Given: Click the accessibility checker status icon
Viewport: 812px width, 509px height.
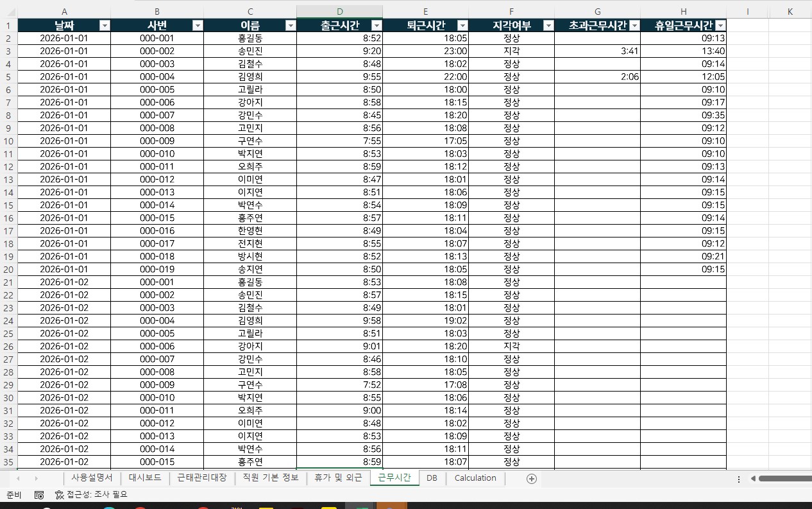Looking at the screenshot, I should (60, 495).
